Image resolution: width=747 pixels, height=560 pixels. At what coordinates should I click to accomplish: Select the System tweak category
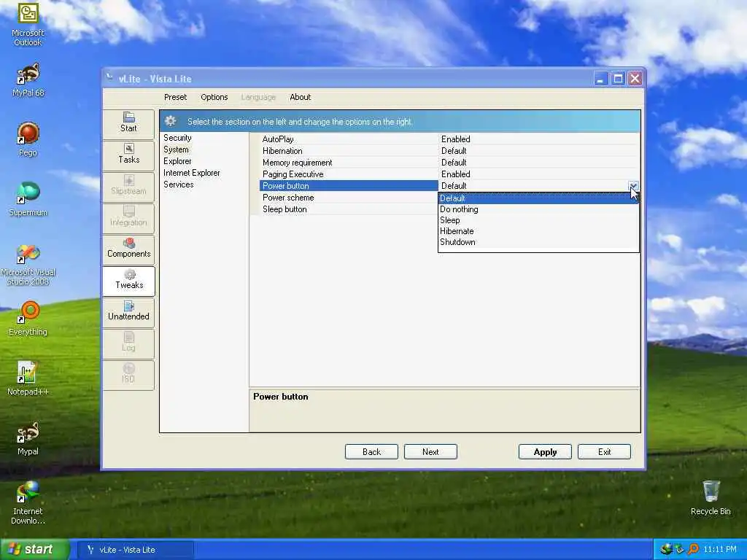click(176, 149)
